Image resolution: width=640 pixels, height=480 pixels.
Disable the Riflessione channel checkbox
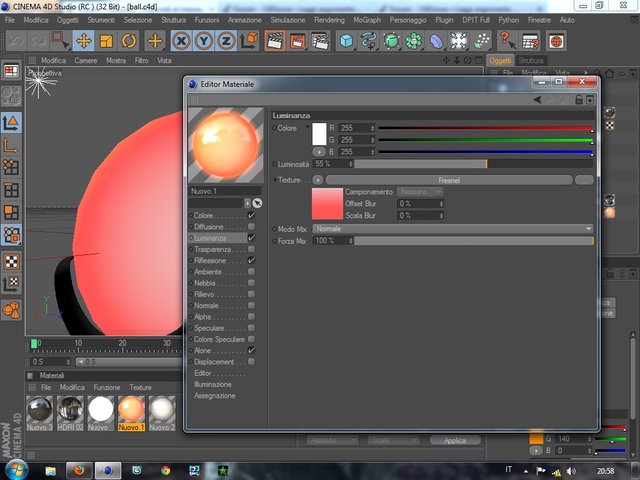coord(251,260)
